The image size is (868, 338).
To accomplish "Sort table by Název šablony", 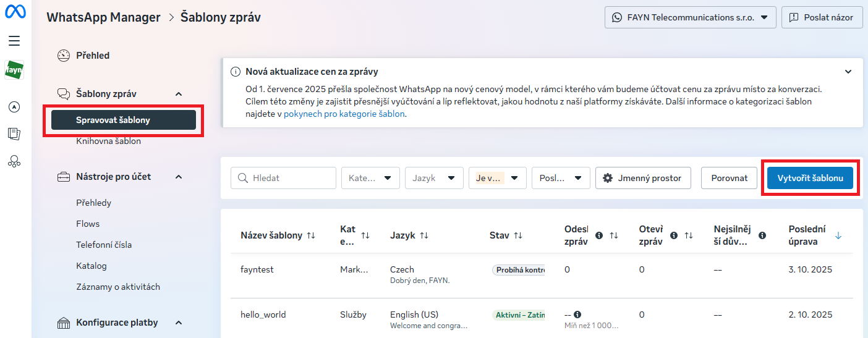I will point(311,235).
